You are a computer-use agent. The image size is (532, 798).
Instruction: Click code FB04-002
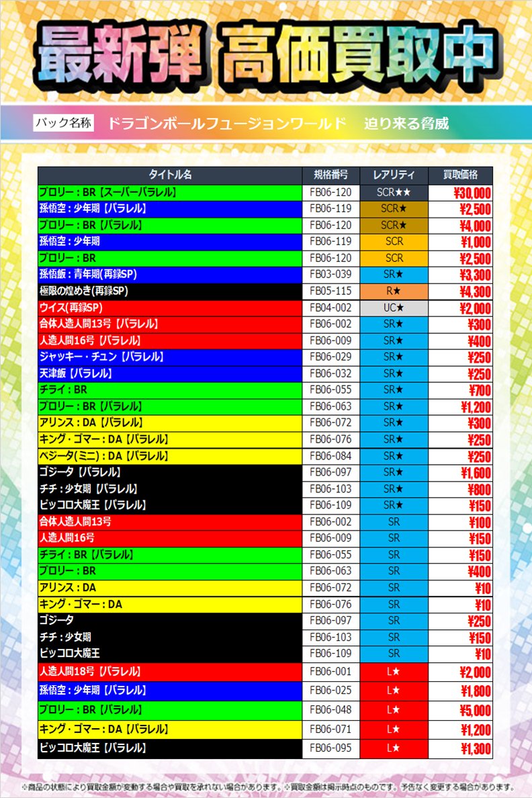click(331, 308)
